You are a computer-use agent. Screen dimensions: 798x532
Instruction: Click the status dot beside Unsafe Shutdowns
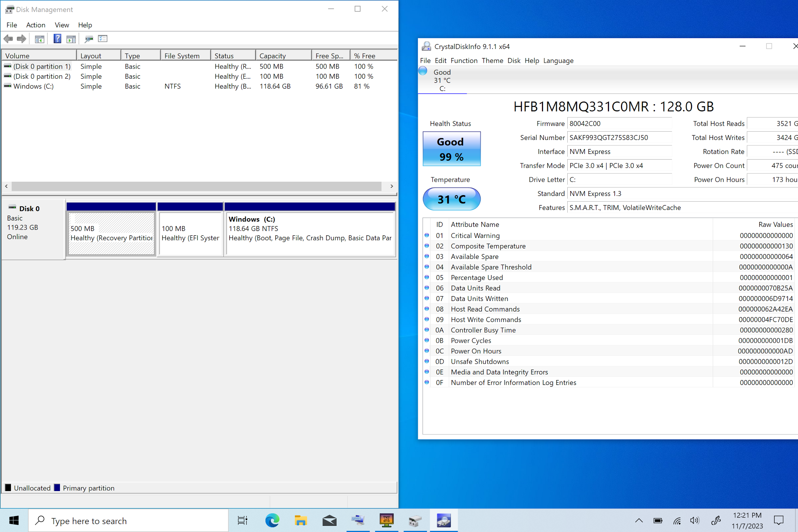427,362
